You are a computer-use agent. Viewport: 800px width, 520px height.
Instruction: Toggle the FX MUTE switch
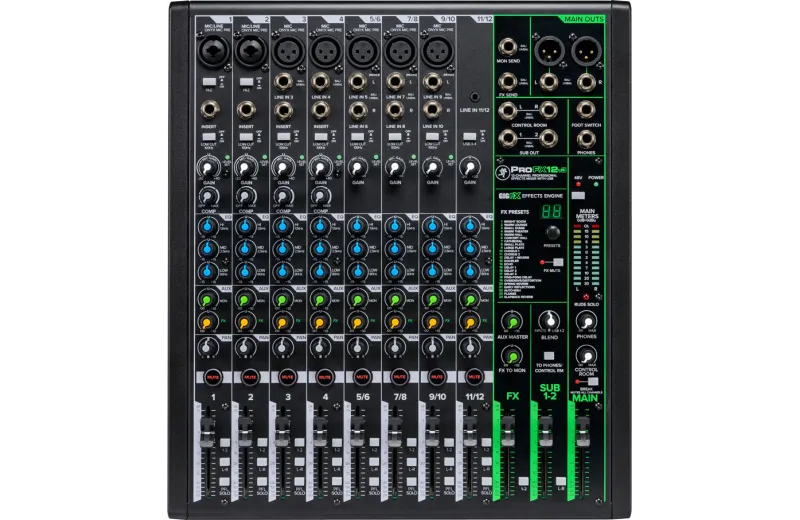[x=556, y=262]
